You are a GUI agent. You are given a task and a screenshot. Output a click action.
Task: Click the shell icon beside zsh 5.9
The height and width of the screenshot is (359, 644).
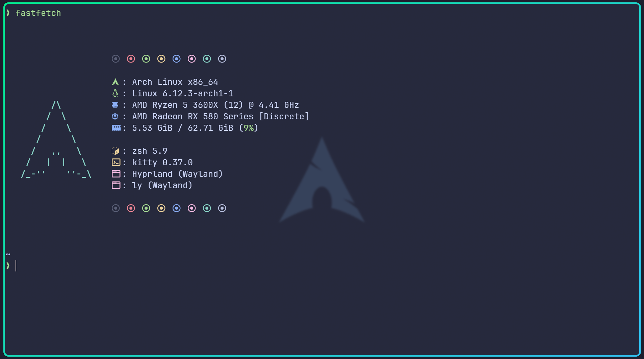pyautogui.click(x=115, y=151)
